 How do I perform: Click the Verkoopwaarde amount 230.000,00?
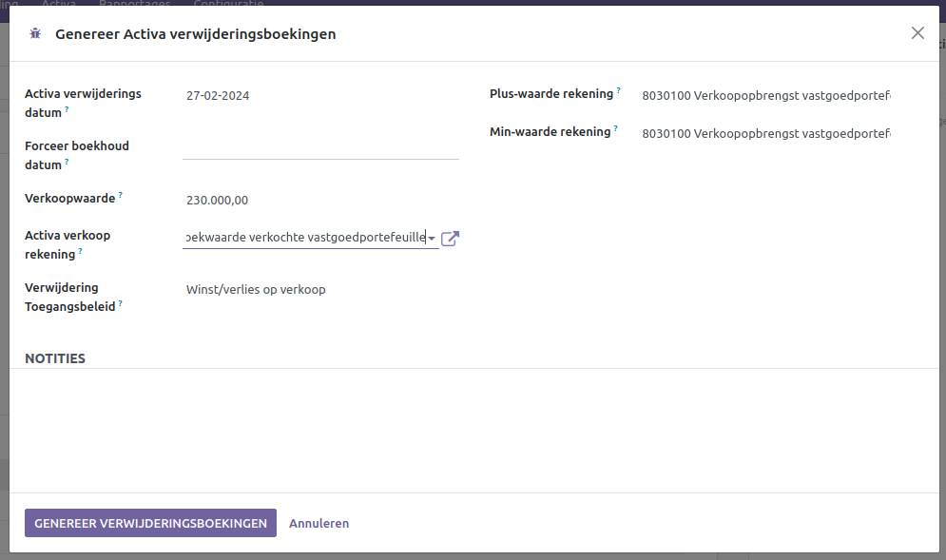tap(218, 201)
